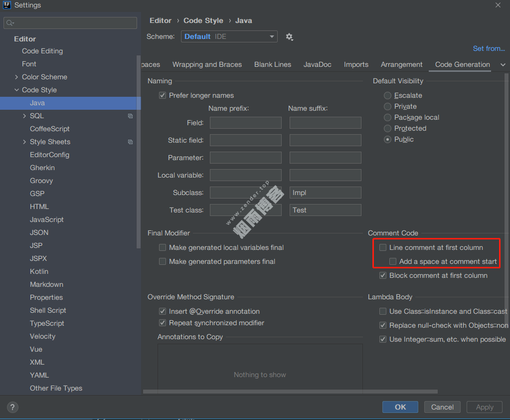
Task: Click the help question mark icon
Action: click(x=13, y=407)
